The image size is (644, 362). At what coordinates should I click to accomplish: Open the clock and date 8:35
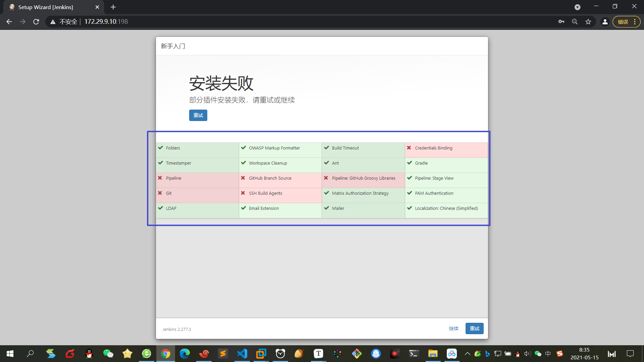pos(584,354)
